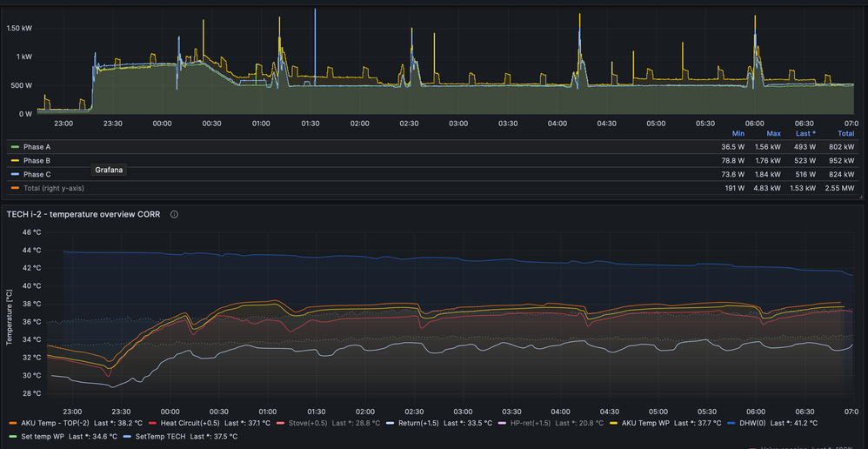Click Phase A Min value 36.5 W
868x449 pixels.
(733, 147)
